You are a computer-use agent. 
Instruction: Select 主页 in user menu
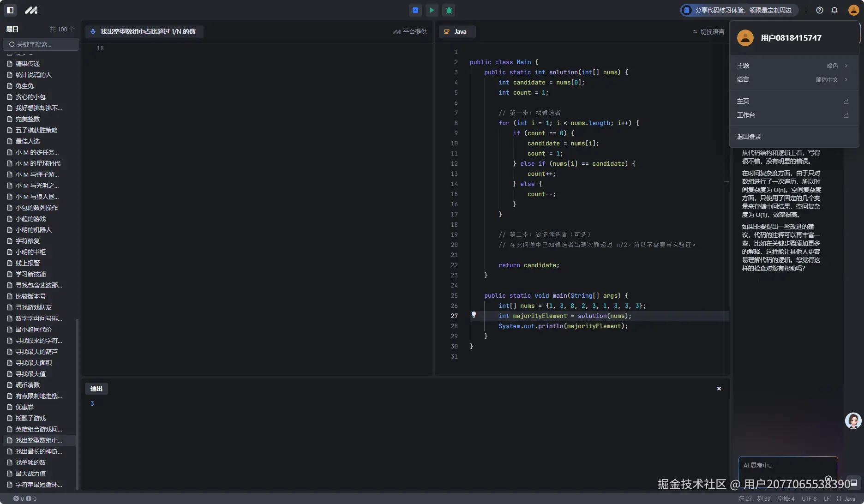(x=792, y=101)
